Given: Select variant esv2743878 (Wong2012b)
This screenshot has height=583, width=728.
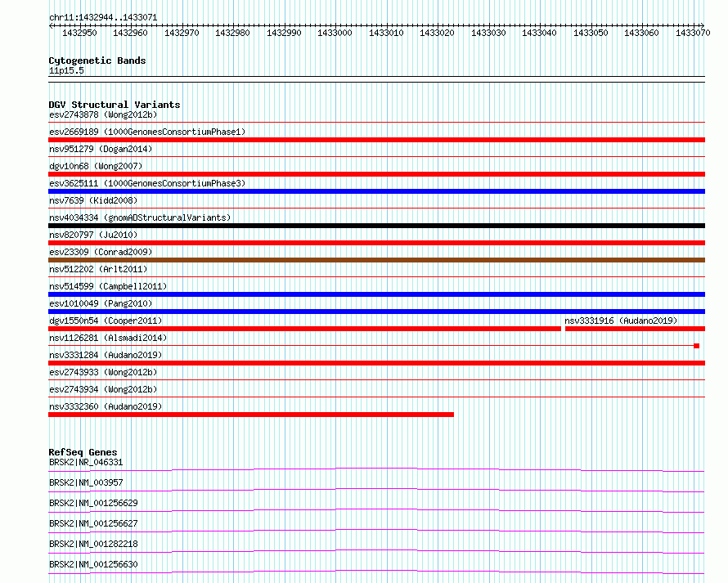Looking at the screenshot, I should (x=103, y=114).
